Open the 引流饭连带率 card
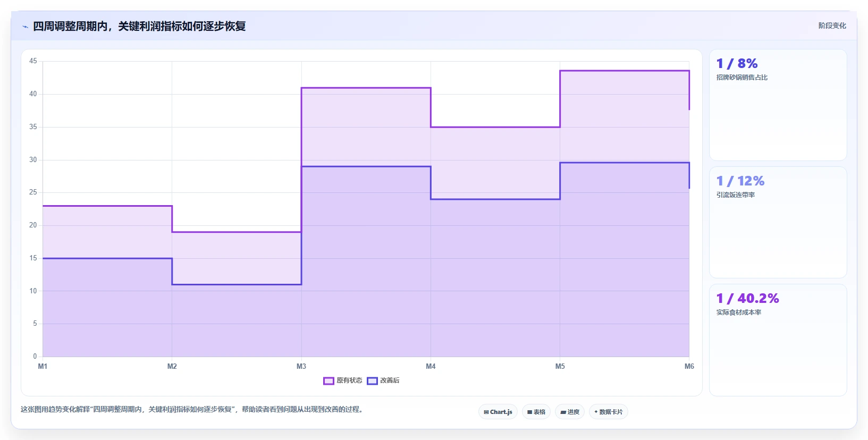868x440 pixels. (x=778, y=222)
